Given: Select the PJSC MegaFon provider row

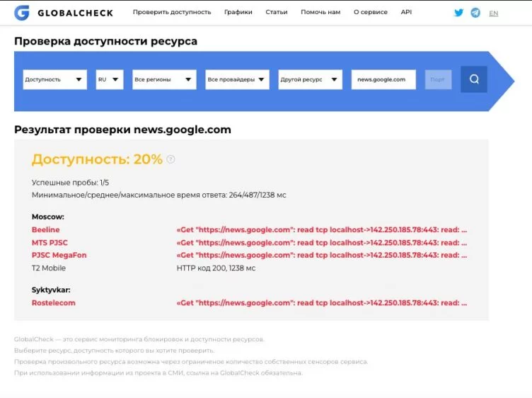Looking at the screenshot, I should coord(249,256).
